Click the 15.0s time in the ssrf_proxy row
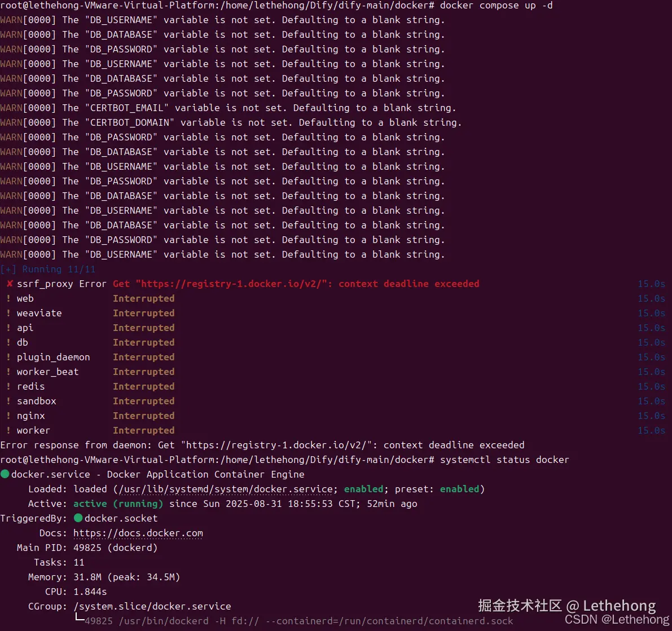The height and width of the screenshot is (631, 672). point(652,284)
